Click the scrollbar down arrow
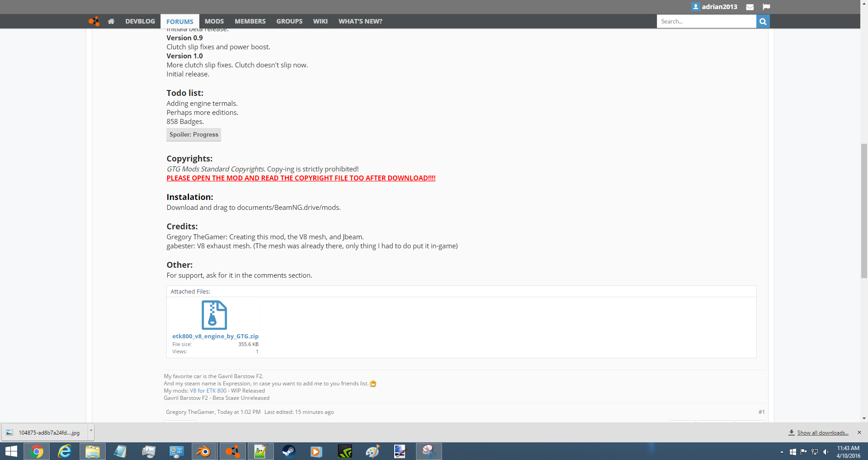Screen dimensions: 868x460 pos(864,419)
